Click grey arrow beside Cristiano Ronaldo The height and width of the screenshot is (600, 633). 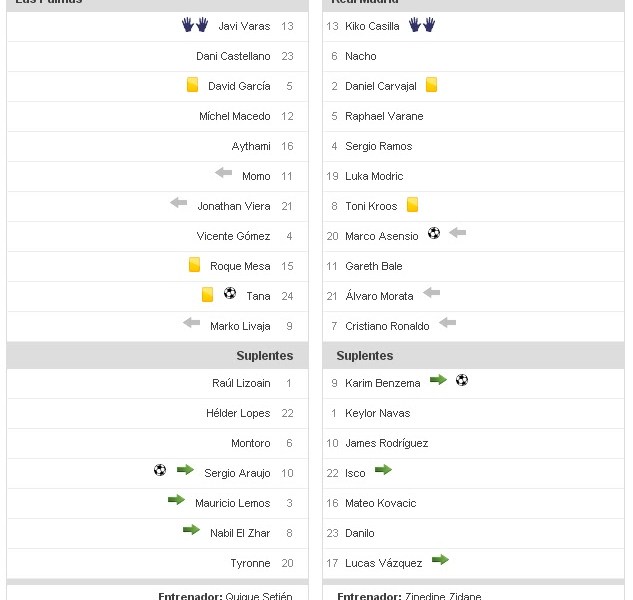coord(447,323)
